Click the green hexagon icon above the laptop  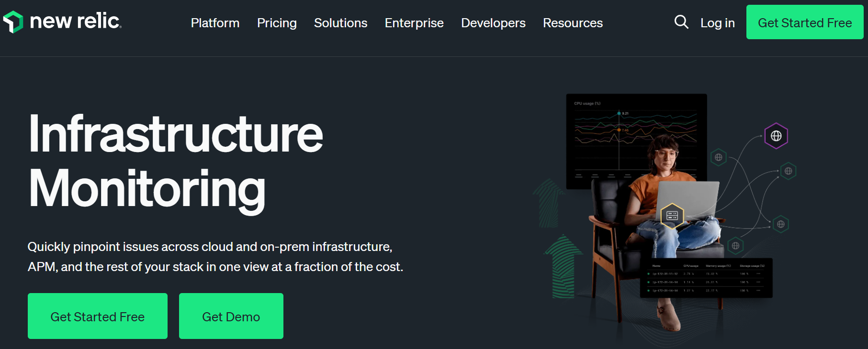pyautogui.click(x=718, y=158)
